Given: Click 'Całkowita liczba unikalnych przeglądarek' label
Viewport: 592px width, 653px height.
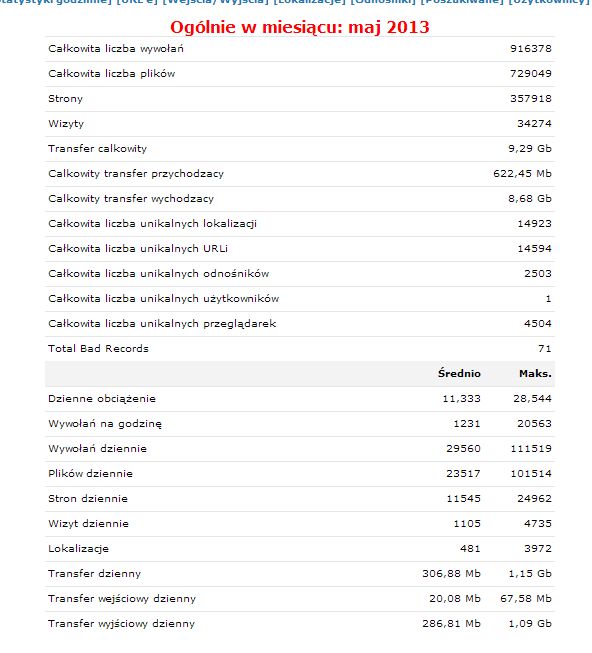Looking at the screenshot, I should 162,324.
